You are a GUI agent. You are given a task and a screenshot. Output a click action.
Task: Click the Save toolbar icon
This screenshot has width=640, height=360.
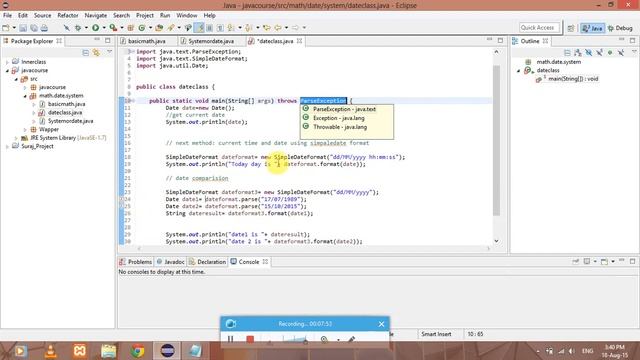click(23, 28)
